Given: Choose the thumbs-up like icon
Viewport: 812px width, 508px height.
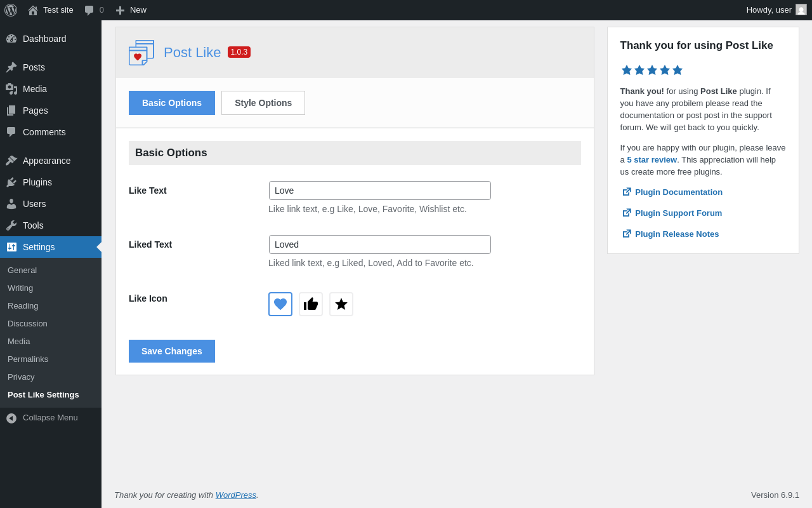Looking at the screenshot, I should point(311,304).
